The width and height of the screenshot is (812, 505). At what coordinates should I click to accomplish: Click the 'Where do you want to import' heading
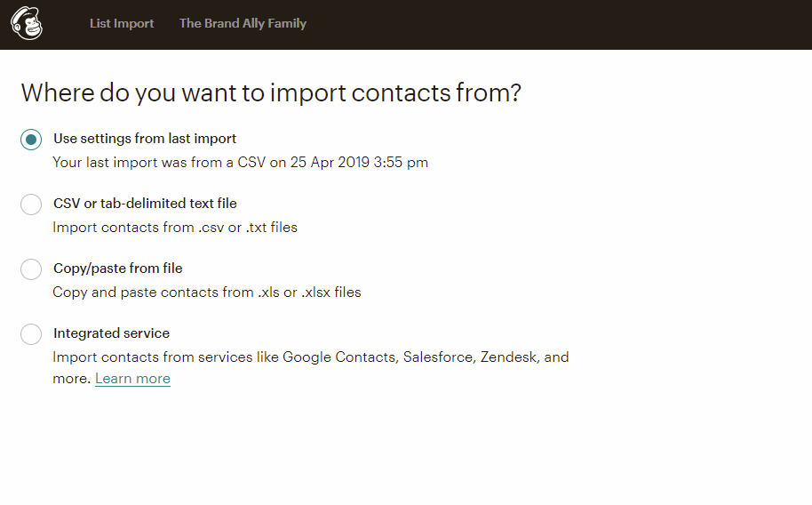coord(271,92)
